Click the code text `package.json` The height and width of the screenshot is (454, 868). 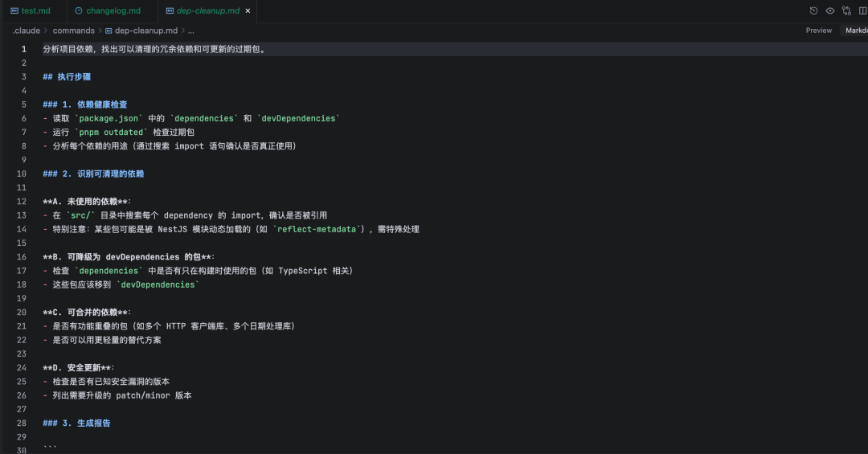click(108, 118)
